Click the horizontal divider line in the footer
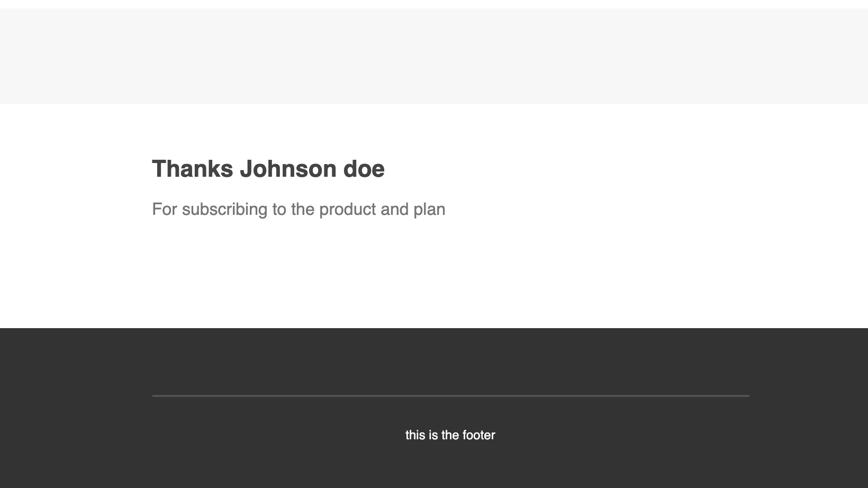Viewport: 868px width, 488px height. 451,396
